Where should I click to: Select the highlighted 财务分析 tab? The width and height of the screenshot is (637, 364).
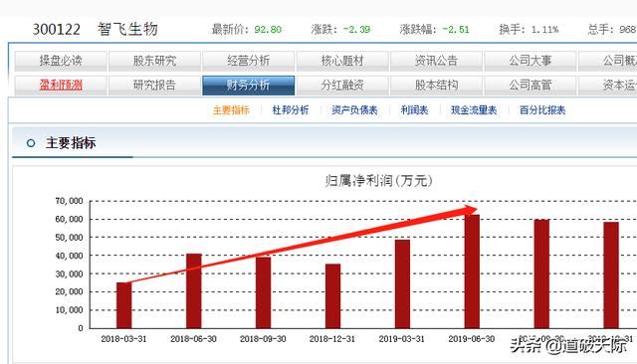coord(248,86)
